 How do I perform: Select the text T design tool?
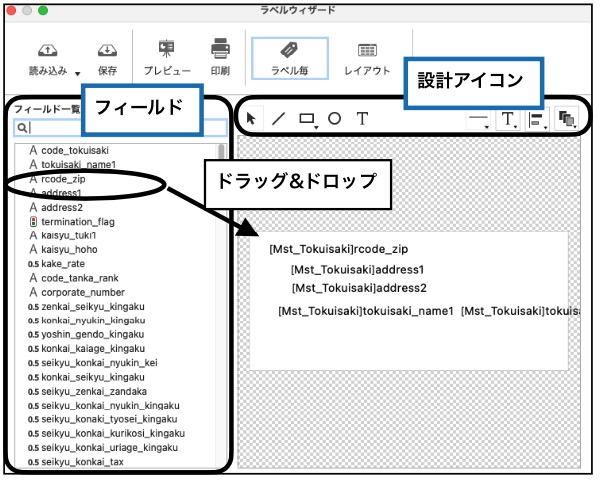362,118
